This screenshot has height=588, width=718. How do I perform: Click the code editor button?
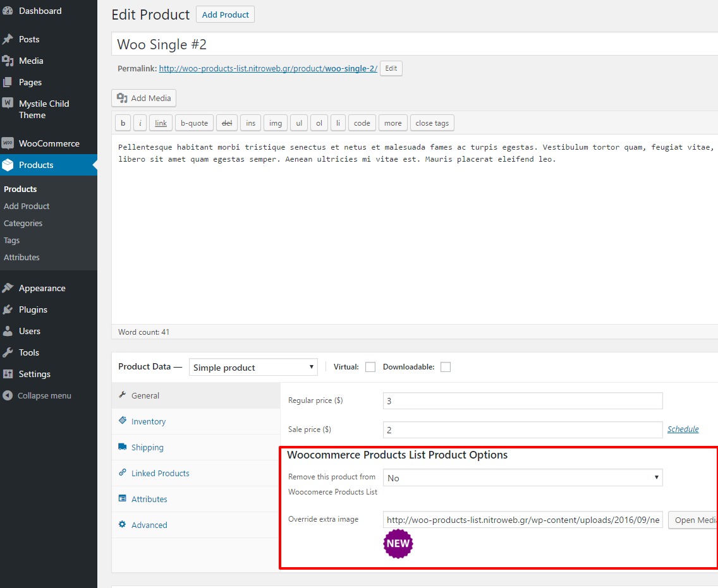pyautogui.click(x=362, y=123)
